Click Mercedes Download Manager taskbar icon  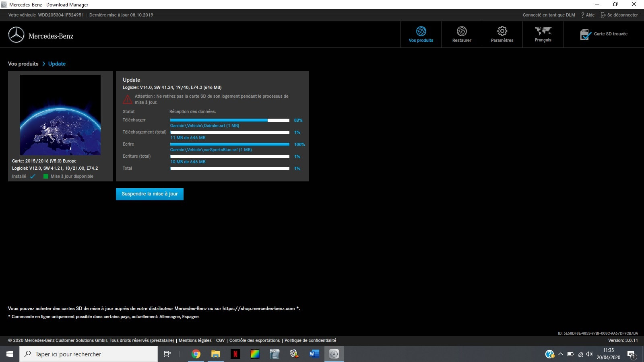tap(334, 354)
